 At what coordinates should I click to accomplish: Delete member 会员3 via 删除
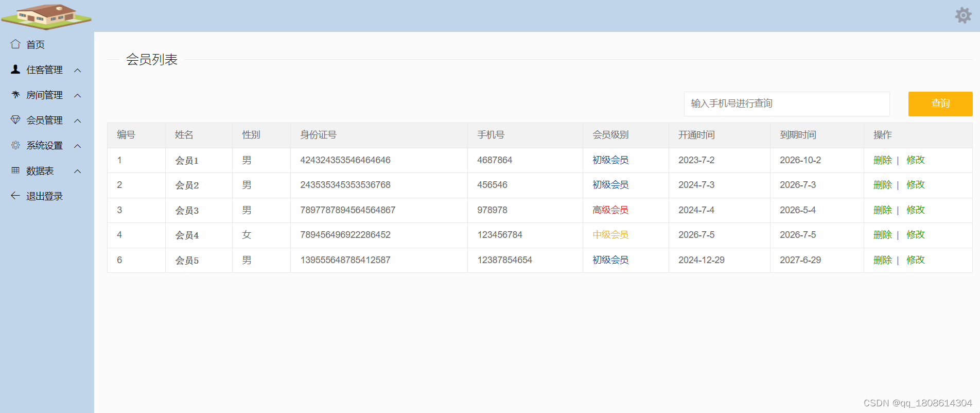click(883, 210)
